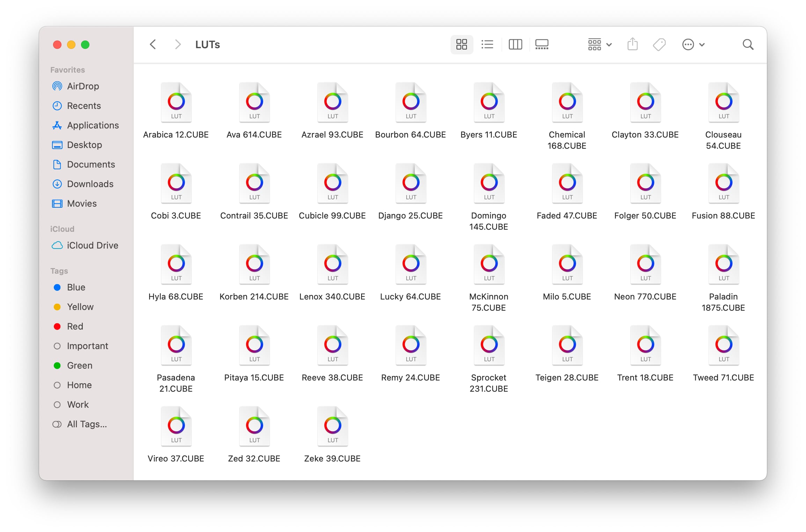
Task: Open the search magnifier
Action: (748, 44)
